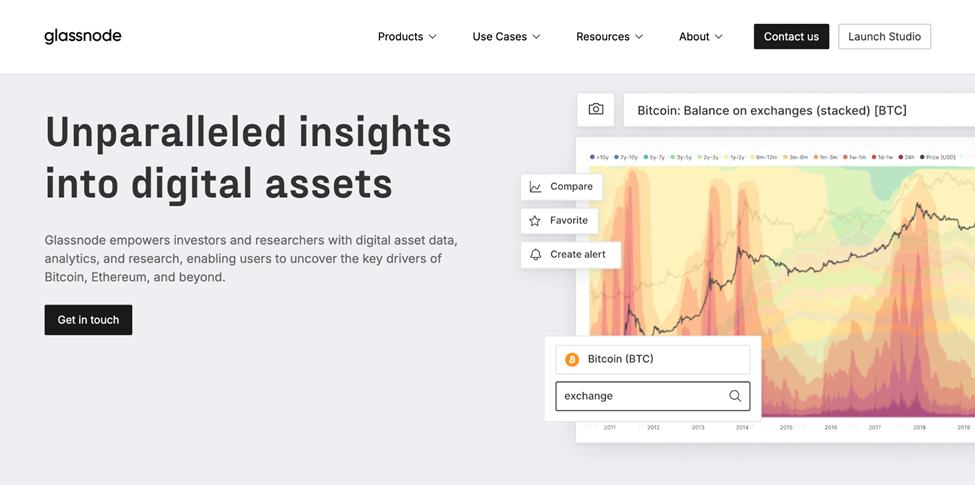Click the Compare chart icon
This screenshot has height=485, width=975.
point(536,187)
